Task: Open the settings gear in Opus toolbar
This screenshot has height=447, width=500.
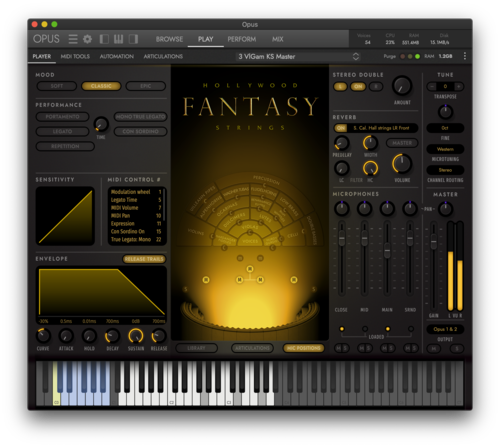Action: [87, 39]
